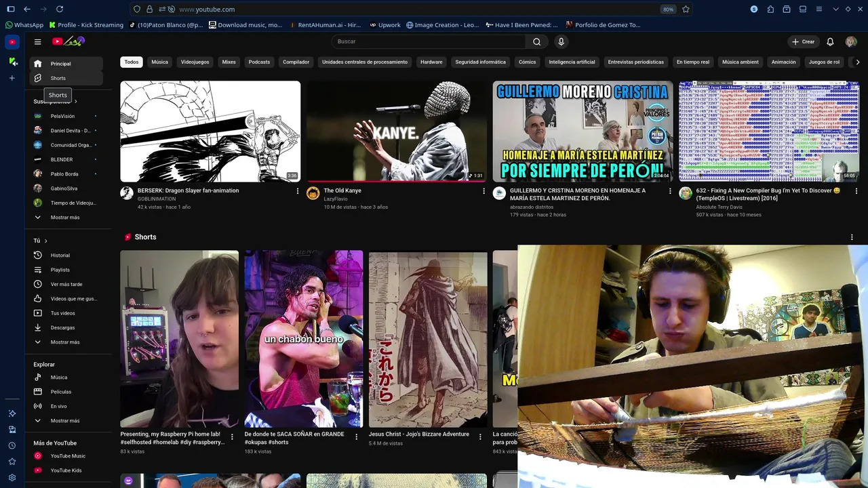Open options menu for The Old Kanye video
This screenshot has height=488, width=868.
(x=484, y=191)
